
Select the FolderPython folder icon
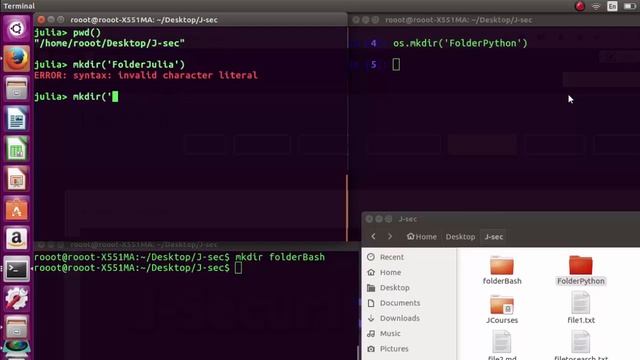tap(580, 266)
